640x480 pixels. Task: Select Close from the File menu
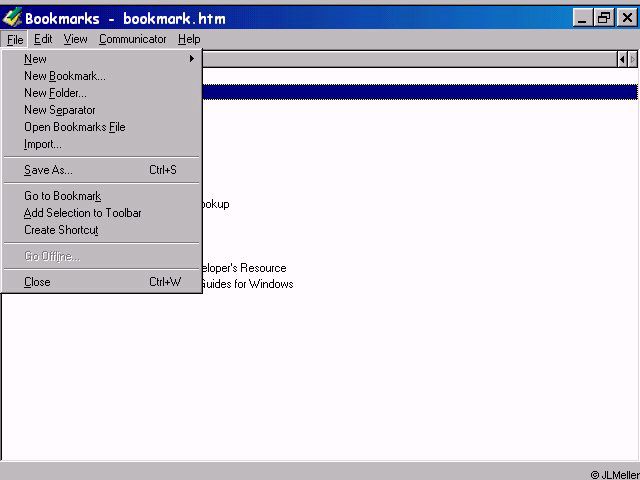pos(102,282)
